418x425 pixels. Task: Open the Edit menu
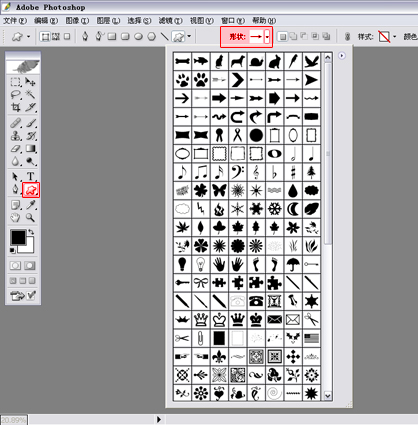(x=46, y=21)
